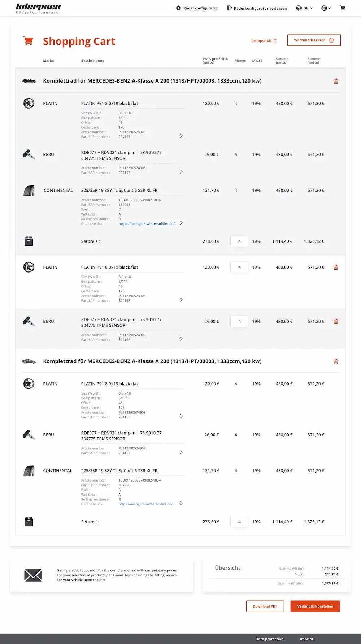Click Räderkonfigurator verlassen in top navigation
Viewport: 361px width, 644px height.
[x=260, y=8]
